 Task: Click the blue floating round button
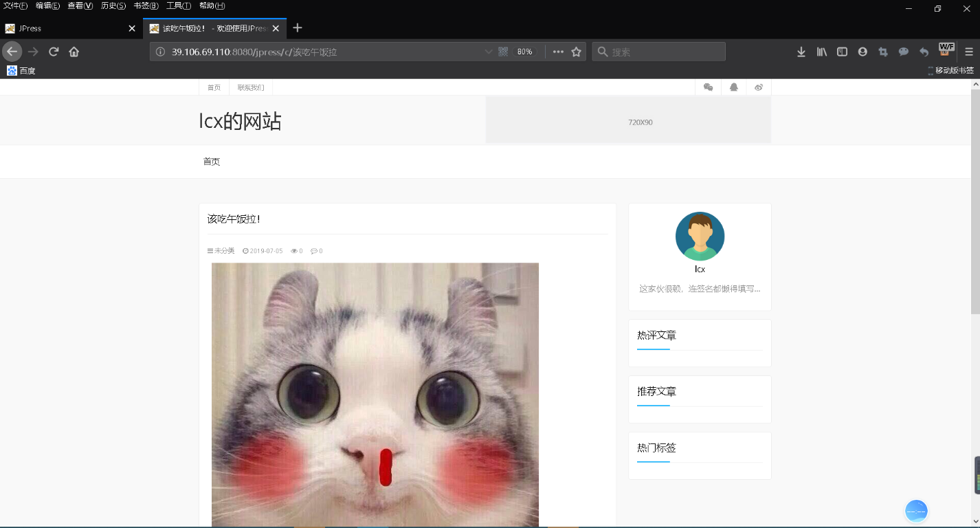click(x=917, y=511)
